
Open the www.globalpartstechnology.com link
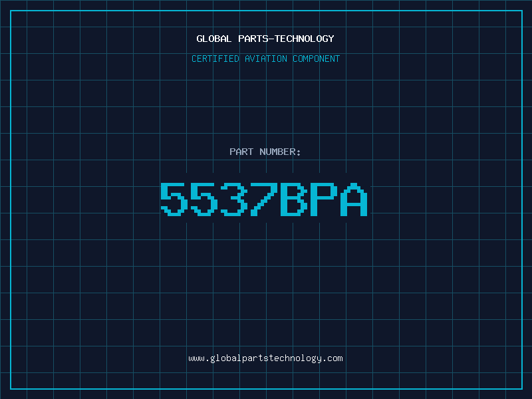pyautogui.click(x=265, y=358)
